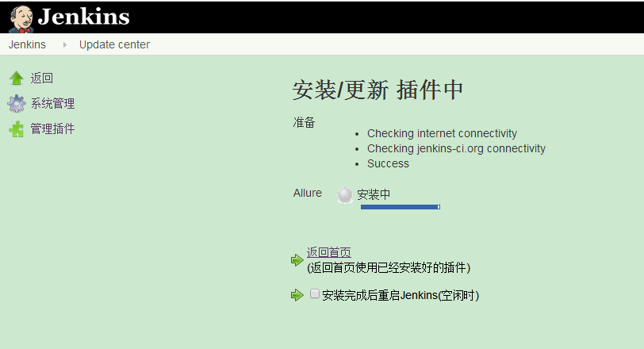
Task: Expand the breadcrumb arrow after Jenkins
Action: coord(64,44)
